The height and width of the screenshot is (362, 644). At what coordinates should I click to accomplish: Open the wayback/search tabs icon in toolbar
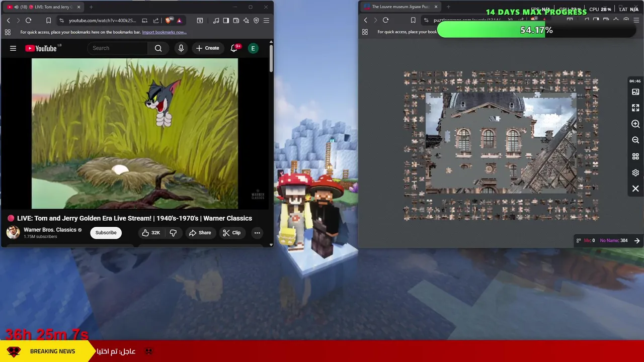[x=200, y=21]
